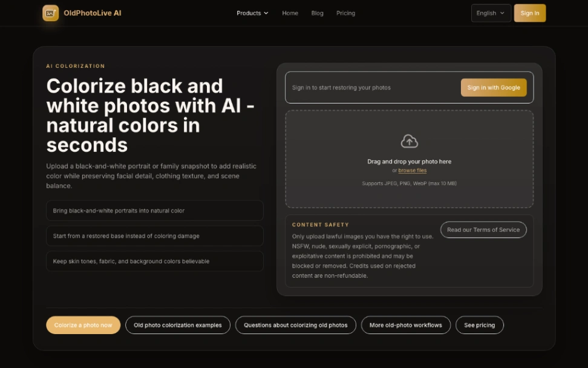
Task: Click "Bring black-and-white portraits into natural color"
Action: [154, 211]
